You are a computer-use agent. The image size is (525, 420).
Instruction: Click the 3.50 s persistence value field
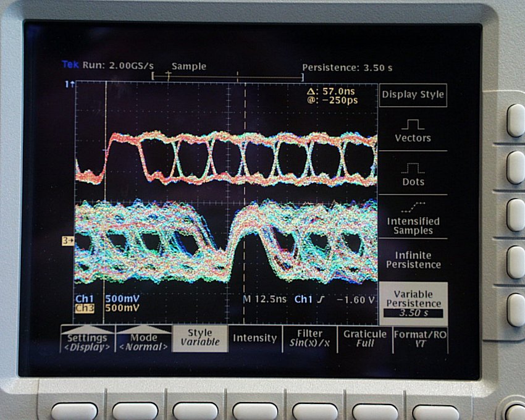pyautogui.click(x=413, y=313)
